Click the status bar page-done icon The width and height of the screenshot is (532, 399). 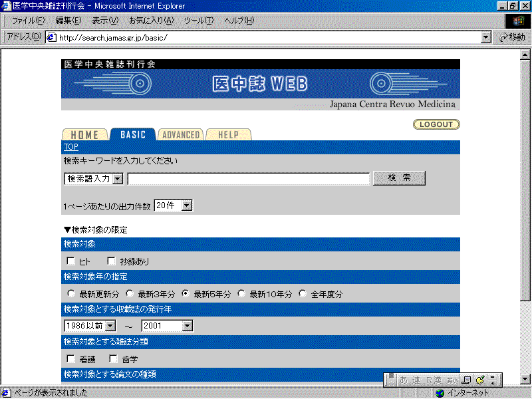coord(7,393)
